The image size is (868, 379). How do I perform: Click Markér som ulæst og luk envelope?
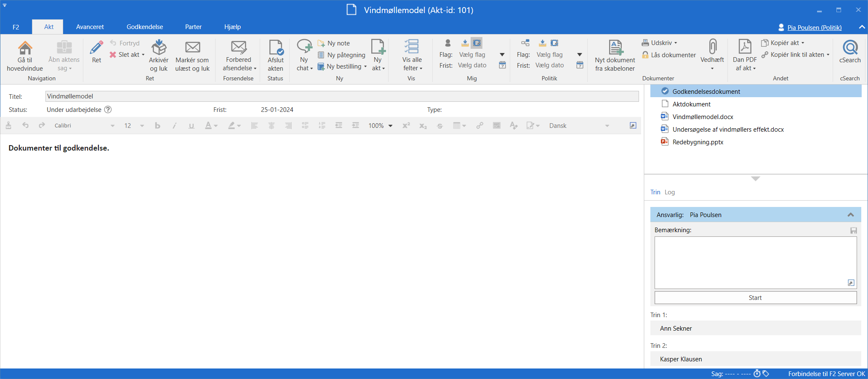pyautogui.click(x=192, y=48)
